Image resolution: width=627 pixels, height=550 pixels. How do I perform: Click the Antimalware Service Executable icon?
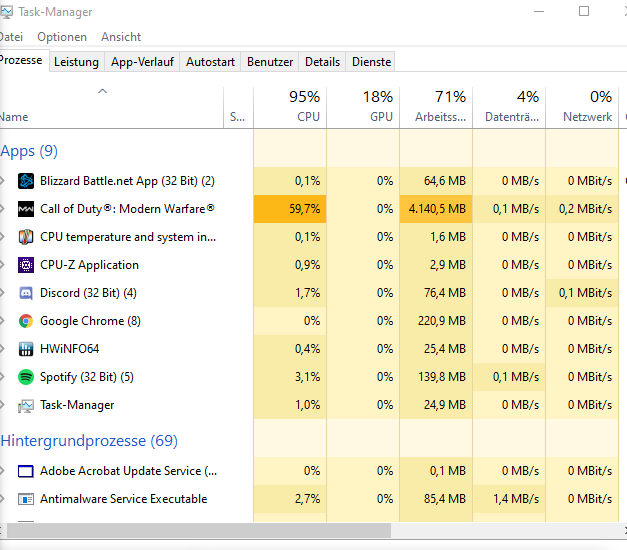[x=26, y=500]
